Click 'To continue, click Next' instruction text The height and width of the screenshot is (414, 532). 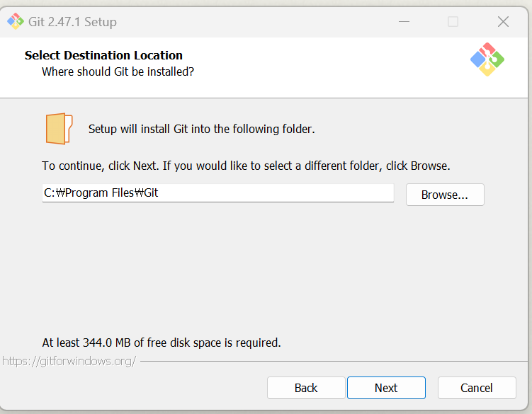[x=246, y=166]
